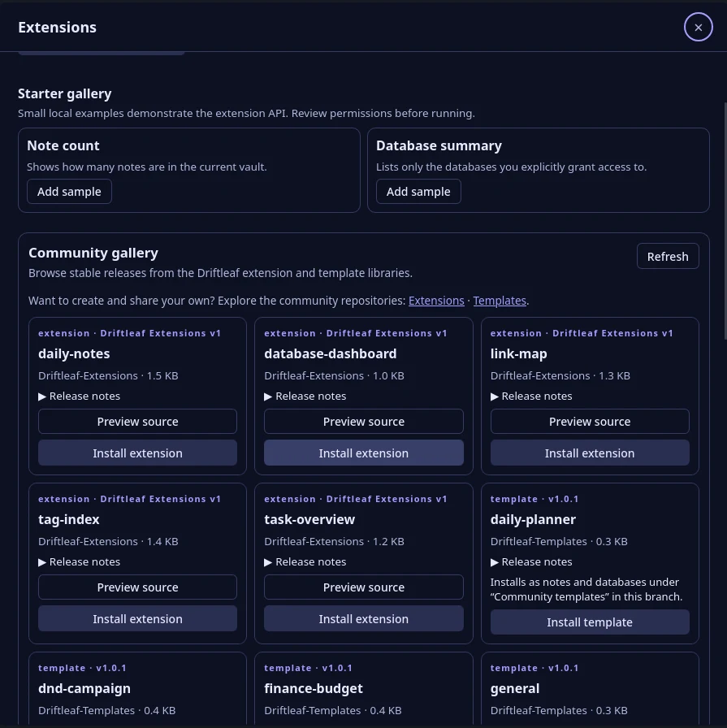Preview source of tag-index
The width and height of the screenshot is (727, 728).
(137, 587)
